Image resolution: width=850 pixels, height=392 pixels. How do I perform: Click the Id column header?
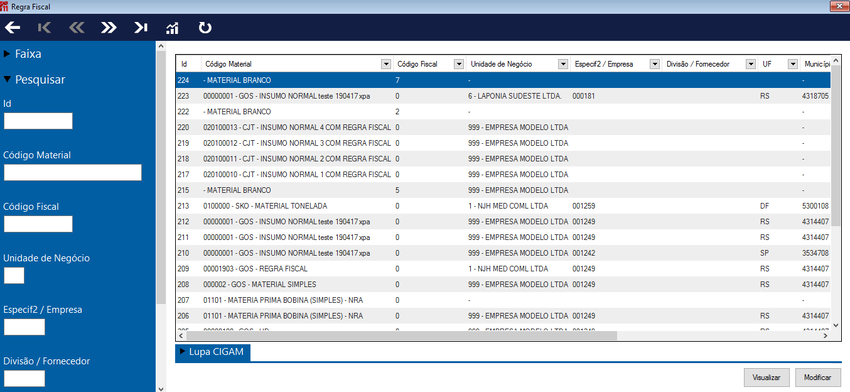[x=188, y=64]
